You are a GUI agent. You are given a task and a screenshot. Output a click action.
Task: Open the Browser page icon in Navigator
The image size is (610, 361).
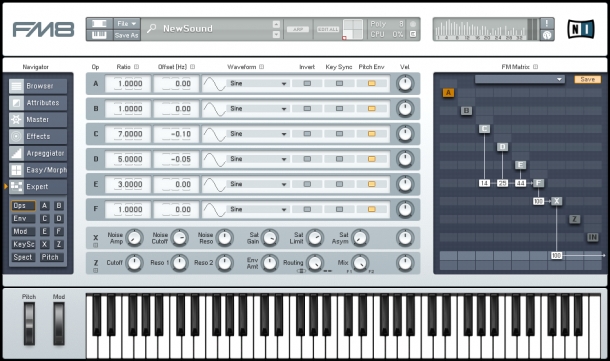point(16,86)
